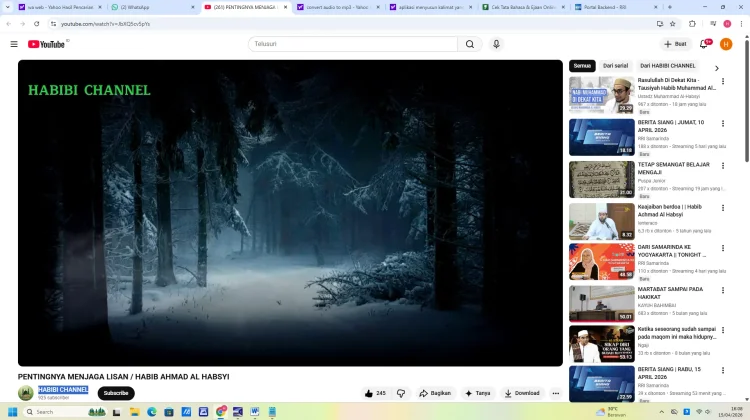
Task: Close the PENTINGNYA MENJAGA YouTube tab
Action: tap(285, 7)
